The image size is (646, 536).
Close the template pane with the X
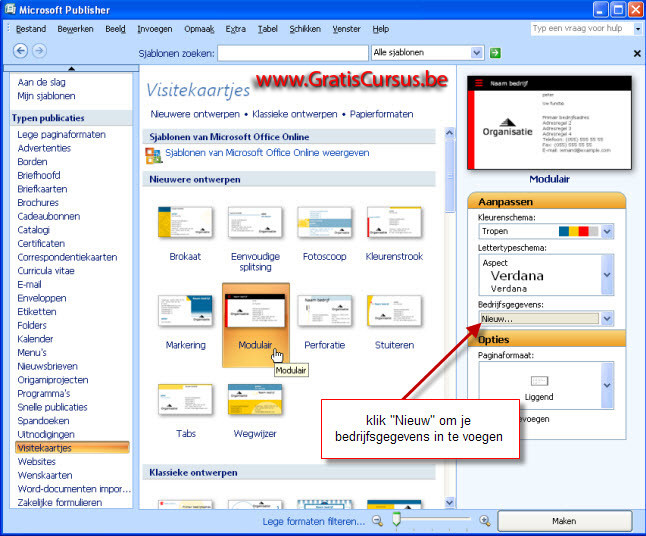tap(637, 53)
